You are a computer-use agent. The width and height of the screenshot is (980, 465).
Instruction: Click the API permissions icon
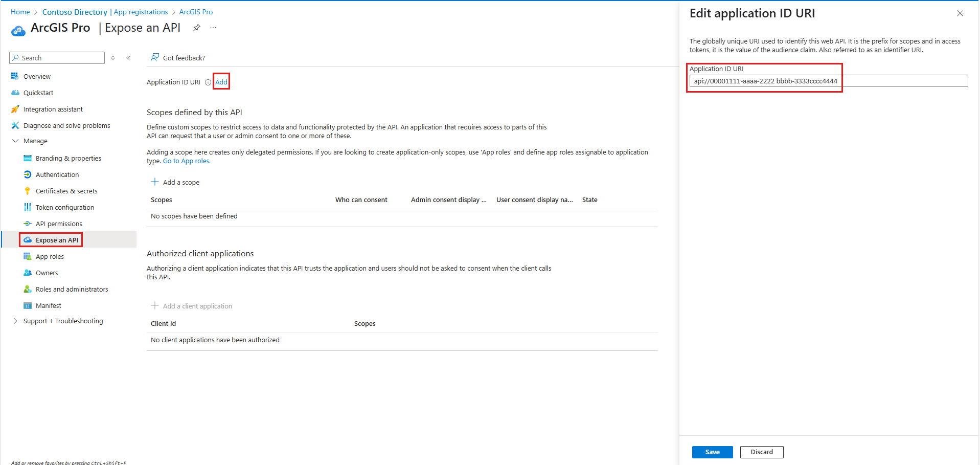pos(28,224)
